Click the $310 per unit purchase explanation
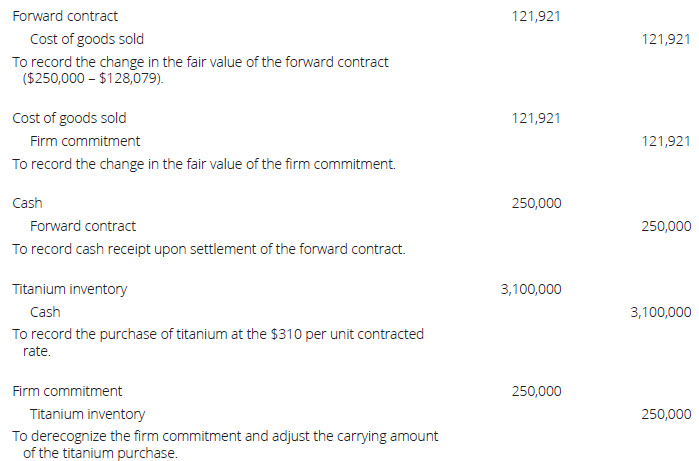Screen dimensions: 699x461 click(217, 334)
